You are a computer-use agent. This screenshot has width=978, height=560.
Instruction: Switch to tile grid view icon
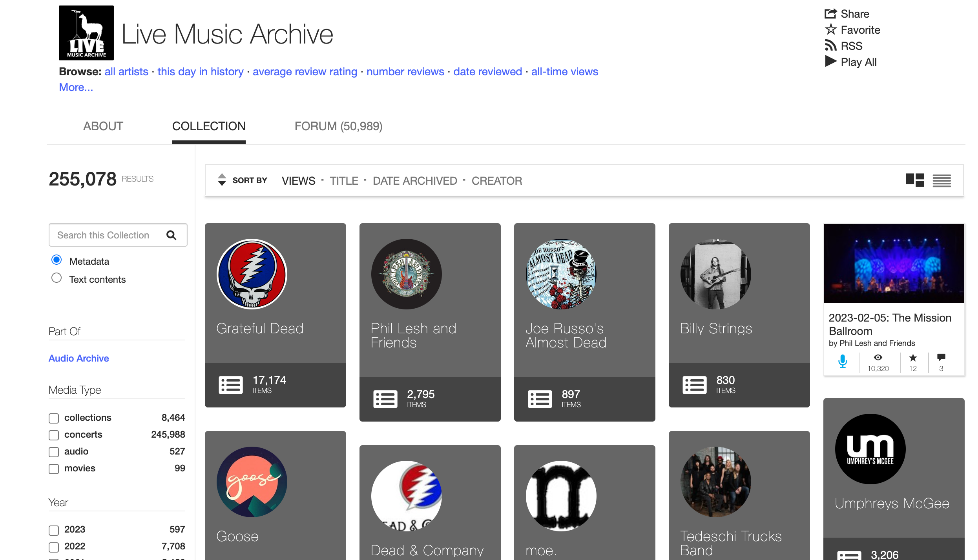(x=914, y=180)
